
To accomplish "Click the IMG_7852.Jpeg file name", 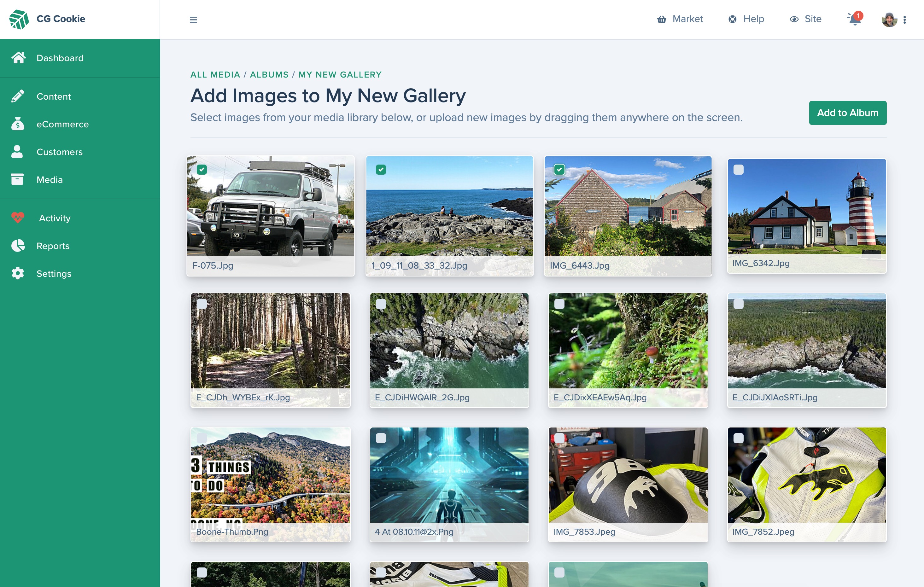I will [x=763, y=532].
